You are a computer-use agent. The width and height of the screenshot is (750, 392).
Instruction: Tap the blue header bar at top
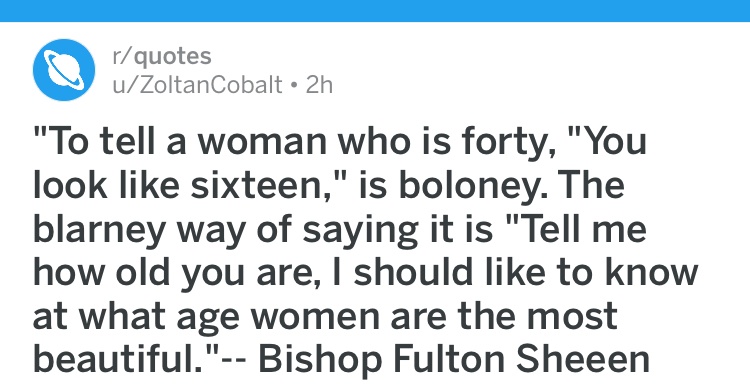click(x=375, y=11)
